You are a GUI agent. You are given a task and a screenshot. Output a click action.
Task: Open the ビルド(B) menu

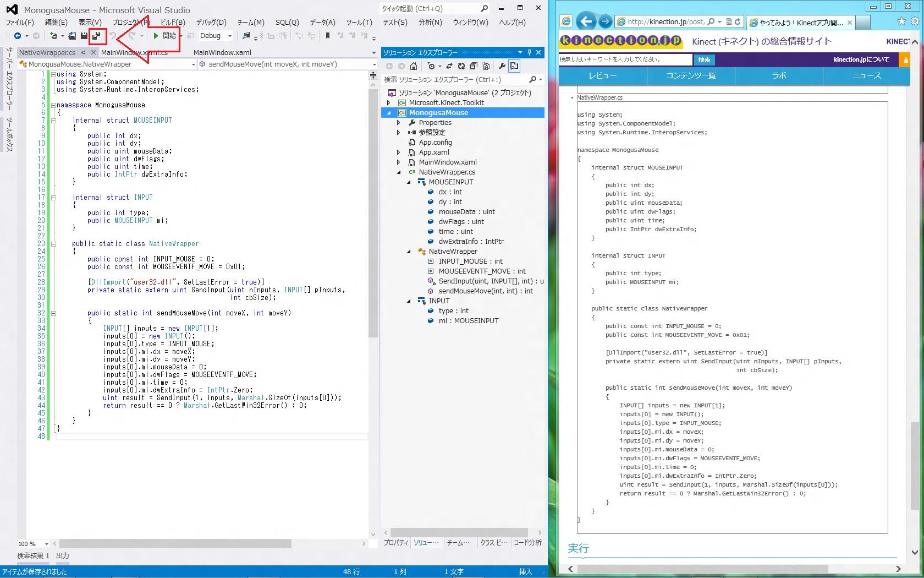click(173, 23)
